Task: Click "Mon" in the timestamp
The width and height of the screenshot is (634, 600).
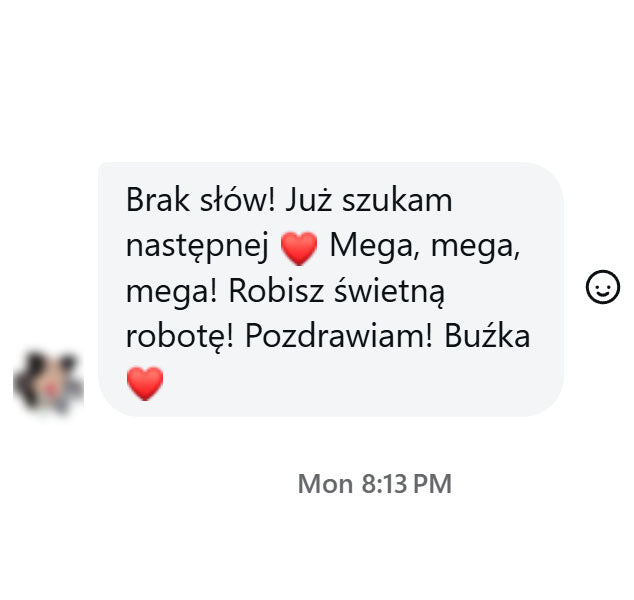Action: point(325,483)
